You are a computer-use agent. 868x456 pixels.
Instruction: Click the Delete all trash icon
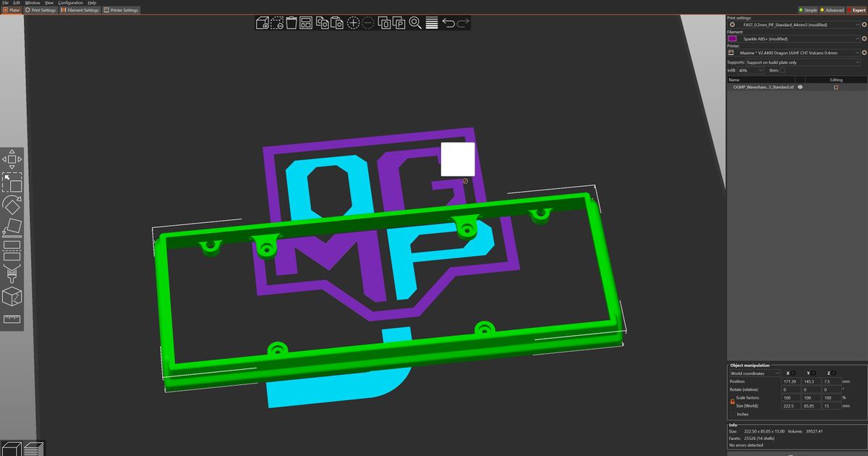point(292,23)
